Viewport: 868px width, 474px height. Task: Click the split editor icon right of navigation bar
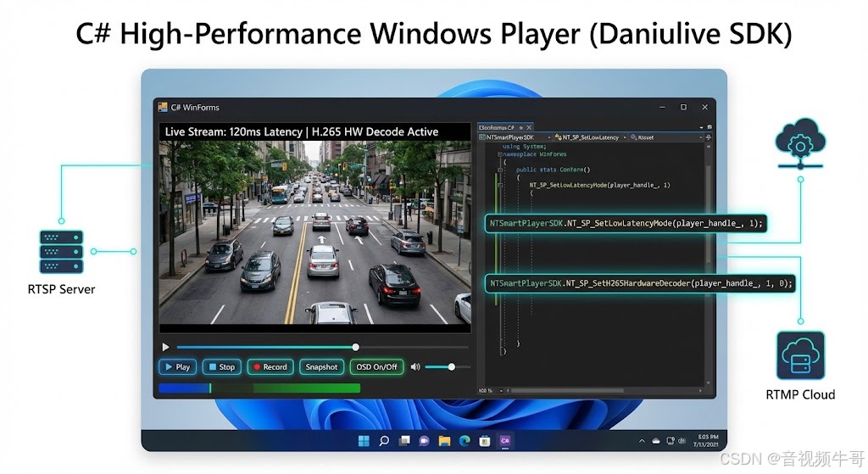click(x=709, y=137)
